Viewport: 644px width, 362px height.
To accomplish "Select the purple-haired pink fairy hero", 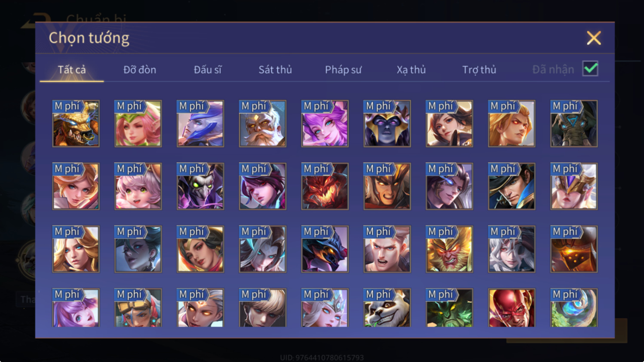I will click(325, 124).
